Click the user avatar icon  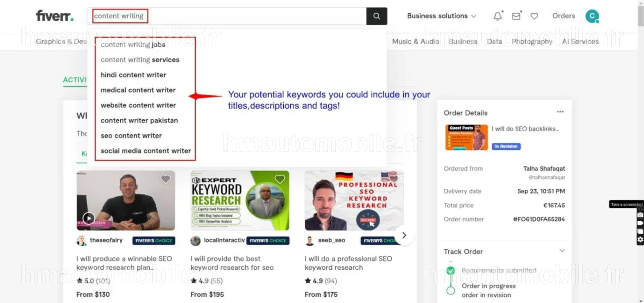(x=592, y=16)
